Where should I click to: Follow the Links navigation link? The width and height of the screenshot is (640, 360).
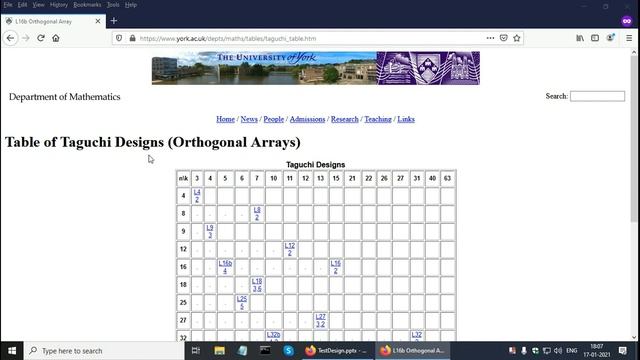[406, 119]
